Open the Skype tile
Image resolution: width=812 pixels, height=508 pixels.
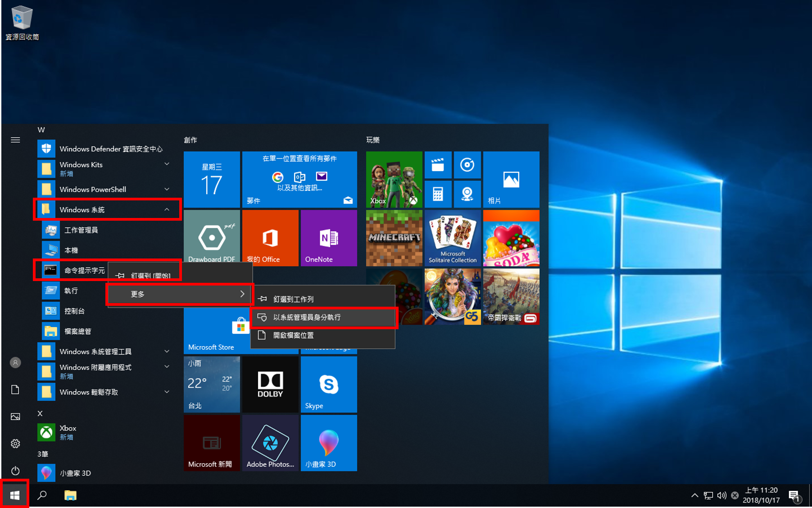coord(329,385)
